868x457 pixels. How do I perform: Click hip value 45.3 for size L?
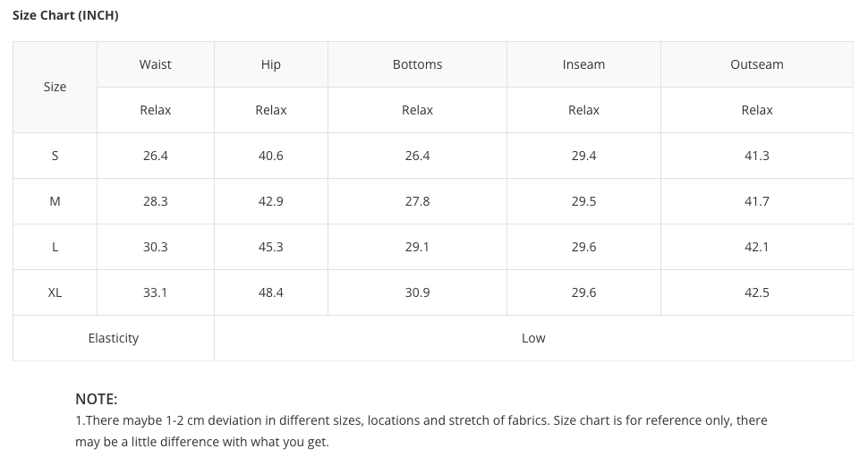pos(271,247)
